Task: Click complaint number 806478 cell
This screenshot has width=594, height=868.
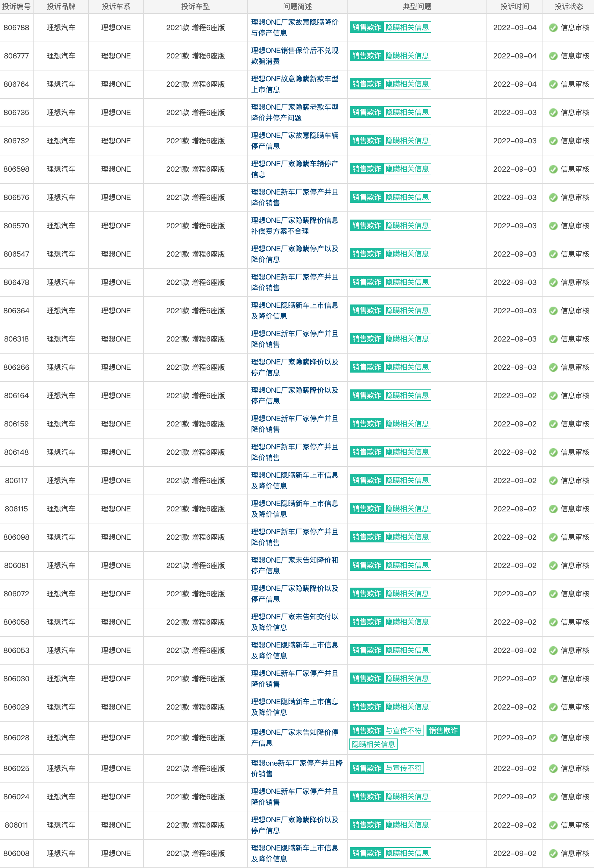Action: (17, 283)
